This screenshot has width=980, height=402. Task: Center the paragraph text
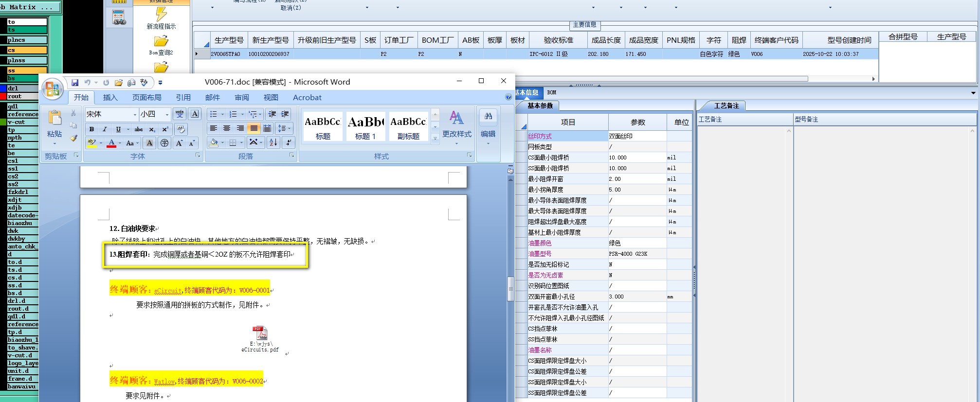click(227, 128)
